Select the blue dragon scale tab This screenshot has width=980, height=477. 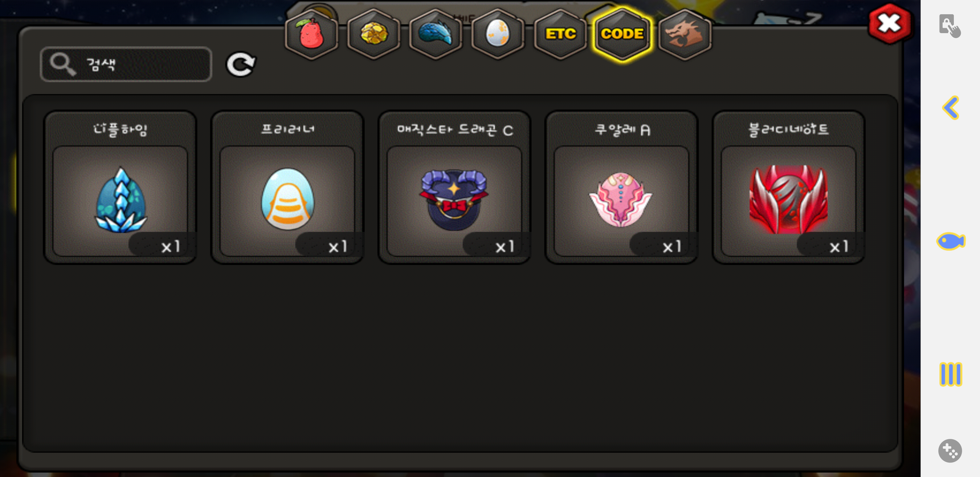pyautogui.click(x=436, y=34)
